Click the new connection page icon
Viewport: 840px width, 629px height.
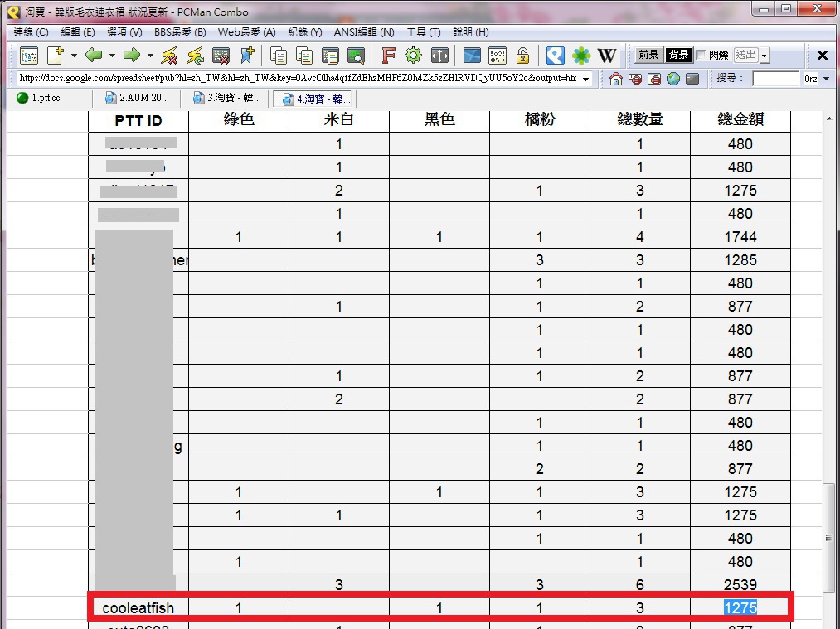56,56
